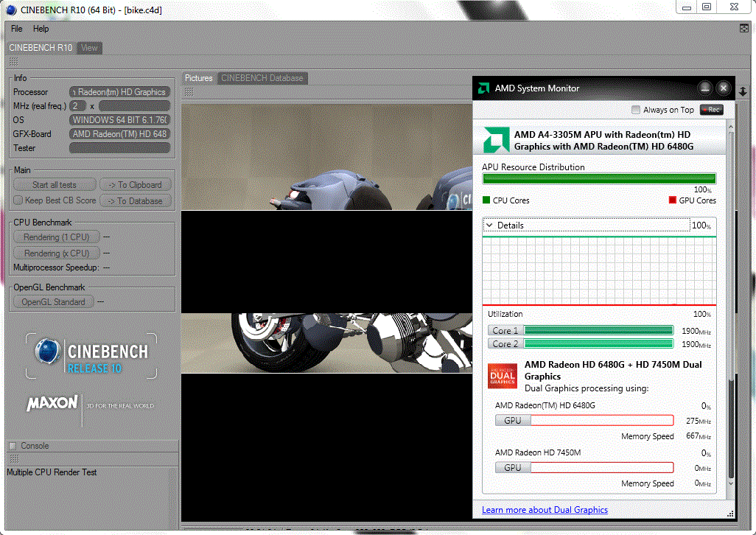
Task: Switch to the View tab
Action: 89,48
